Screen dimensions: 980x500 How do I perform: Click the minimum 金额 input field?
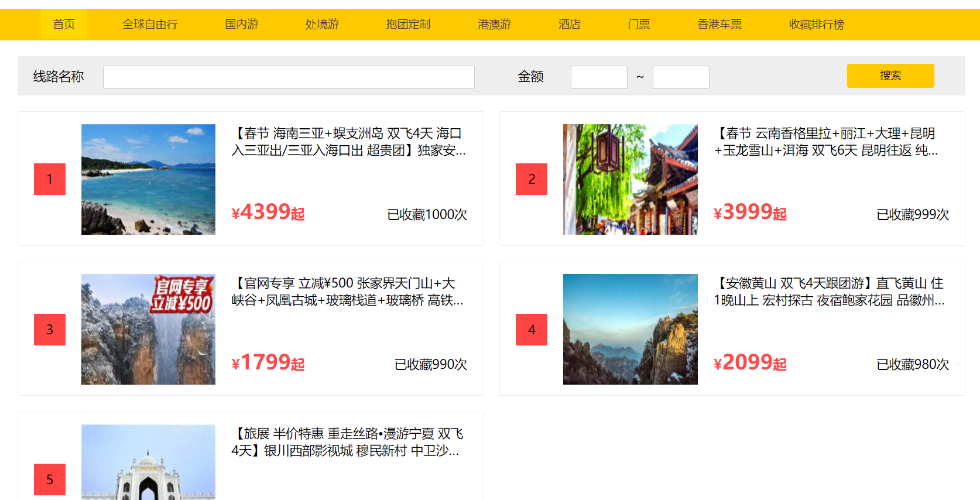(x=599, y=77)
